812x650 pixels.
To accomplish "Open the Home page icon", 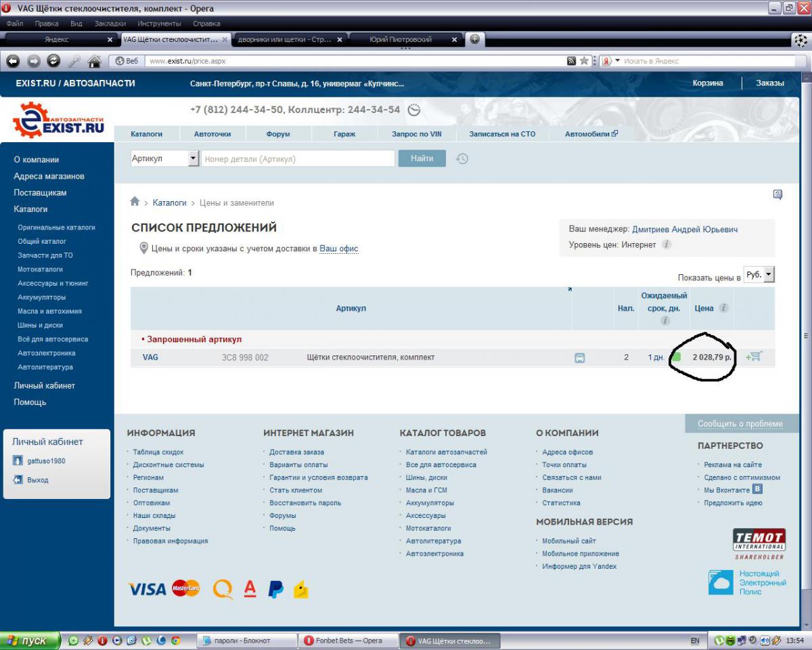I will [94, 61].
